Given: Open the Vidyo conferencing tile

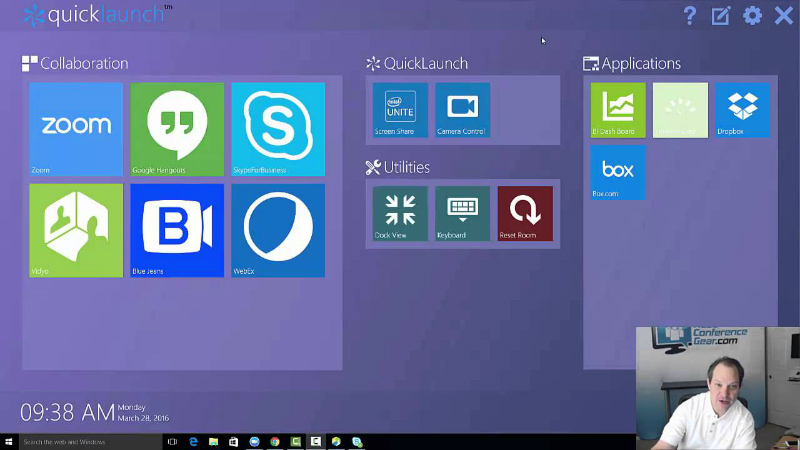Looking at the screenshot, I should coord(76,229).
